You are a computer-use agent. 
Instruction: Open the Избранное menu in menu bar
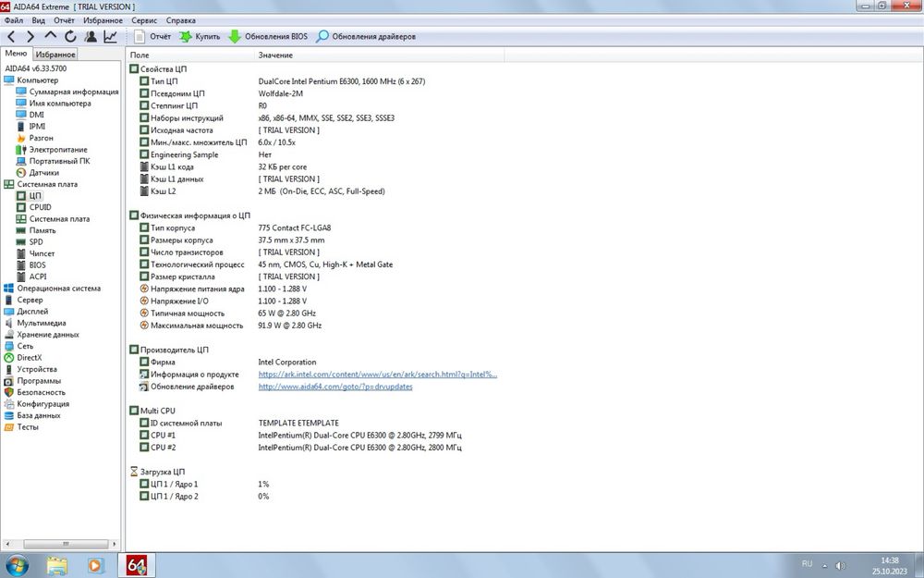[x=103, y=20]
